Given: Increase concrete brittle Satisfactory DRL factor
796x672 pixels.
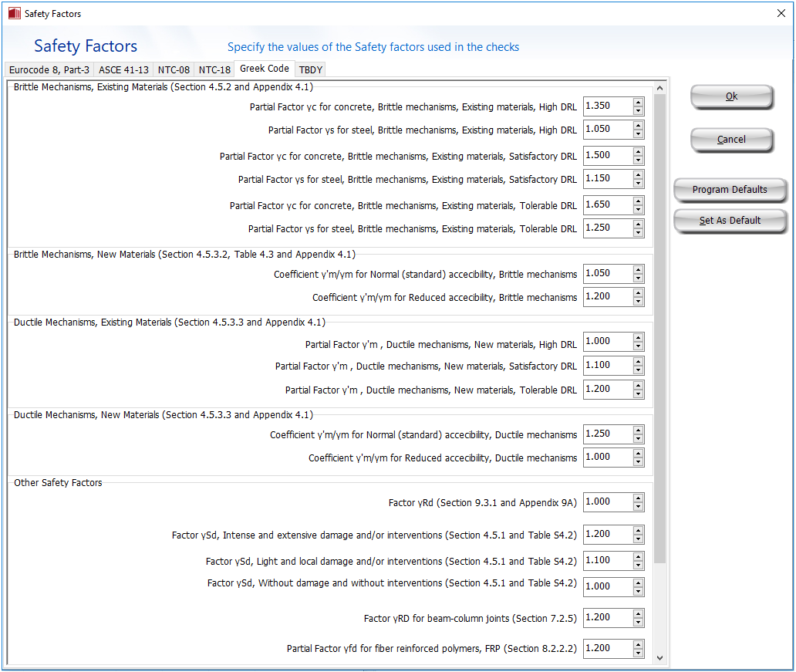Looking at the screenshot, I should 639,150.
